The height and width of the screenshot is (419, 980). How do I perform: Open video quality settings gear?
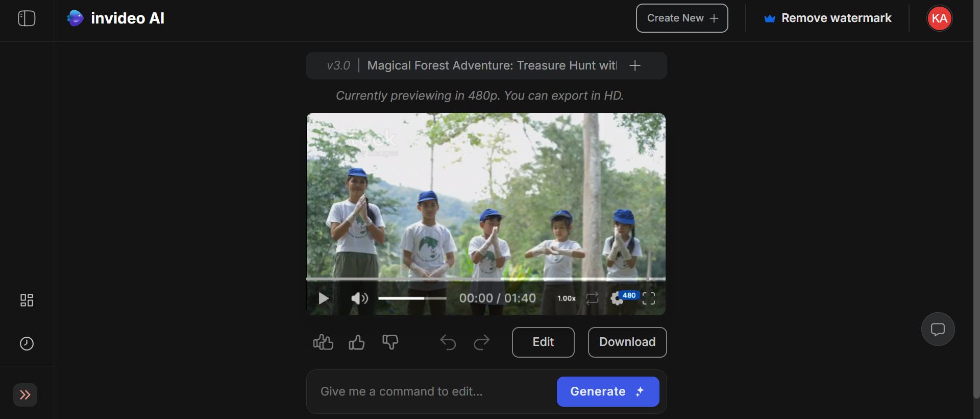click(x=618, y=298)
